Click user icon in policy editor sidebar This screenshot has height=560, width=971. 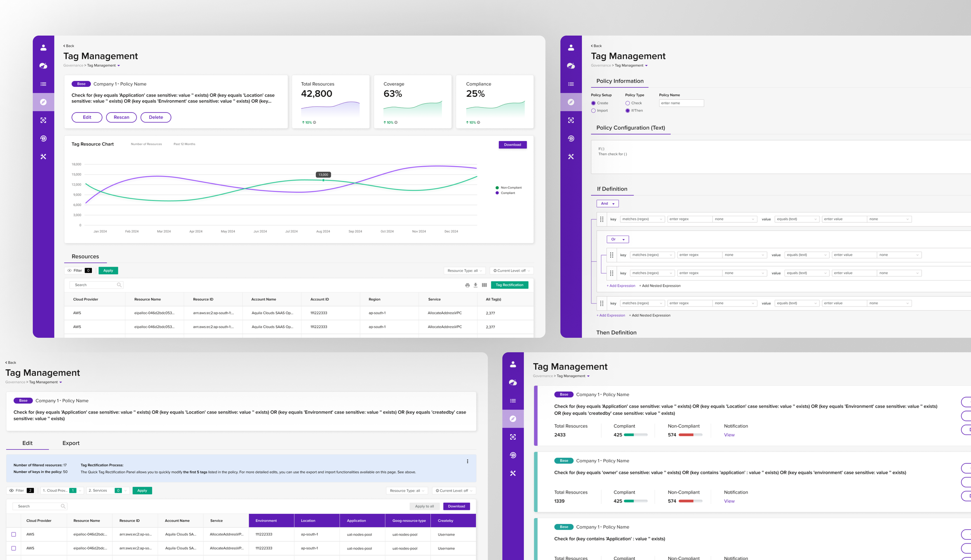click(571, 47)
